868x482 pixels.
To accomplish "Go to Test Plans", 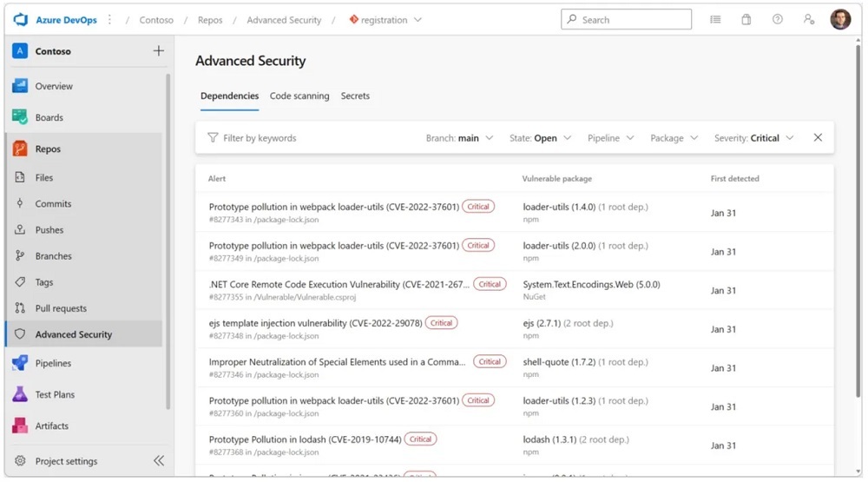I will pos(54,394).
